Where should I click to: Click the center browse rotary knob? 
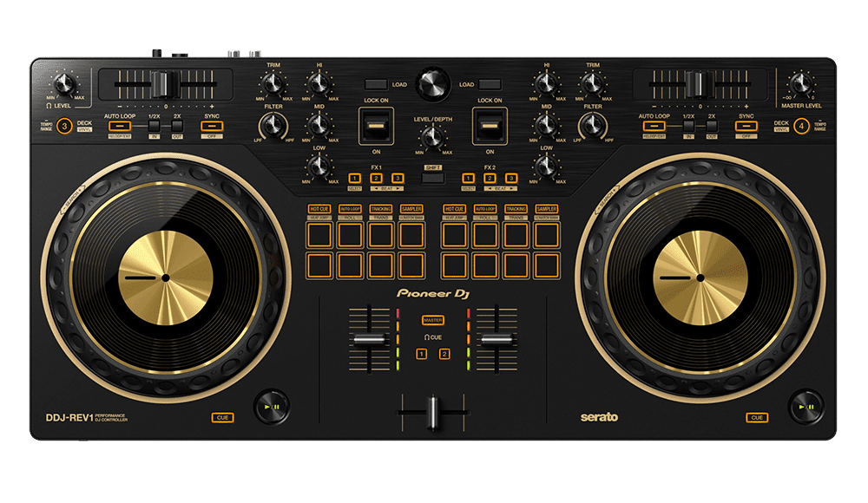431,85
